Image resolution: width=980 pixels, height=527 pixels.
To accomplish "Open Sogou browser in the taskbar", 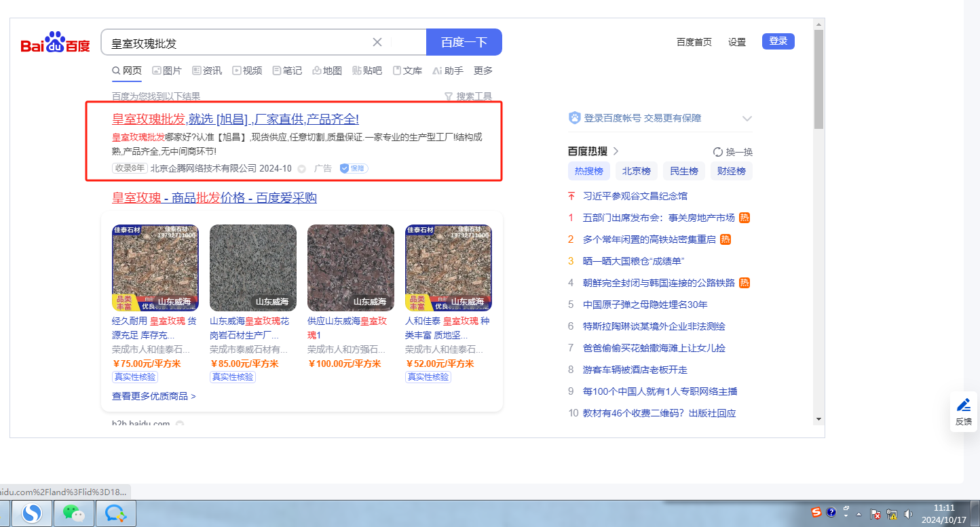I will click(x=31, y=513).
